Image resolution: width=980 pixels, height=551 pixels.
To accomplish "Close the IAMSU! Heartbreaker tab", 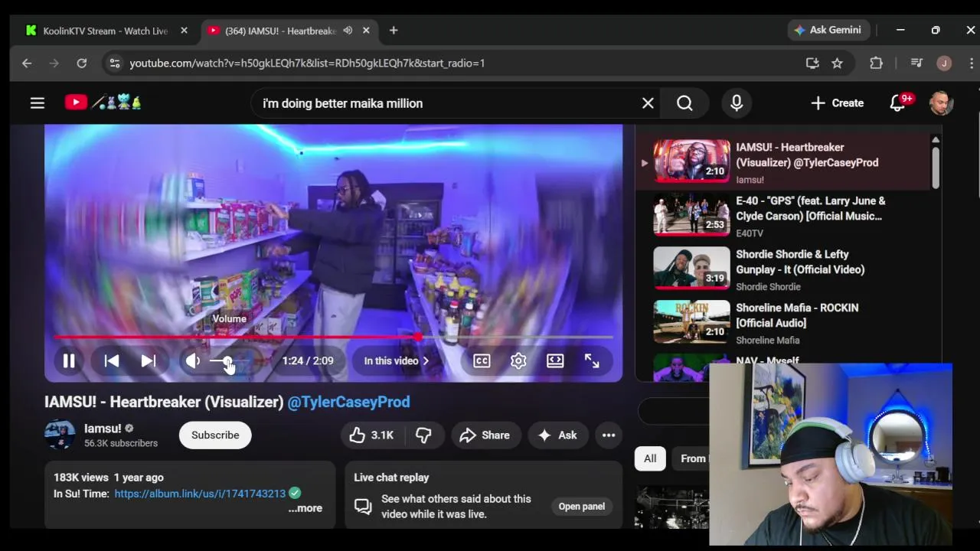I will [366, 31].
